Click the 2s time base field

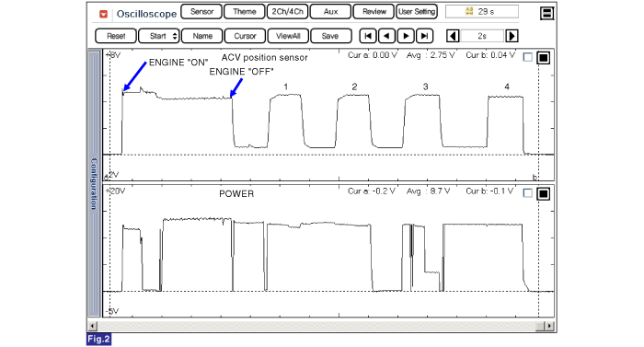pos(482,36)
